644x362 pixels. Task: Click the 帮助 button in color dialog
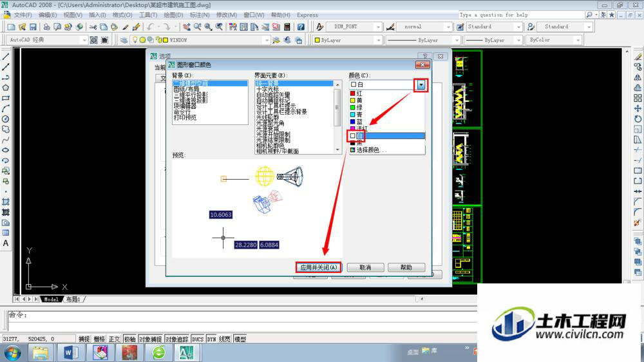click(x=406, y=267)
